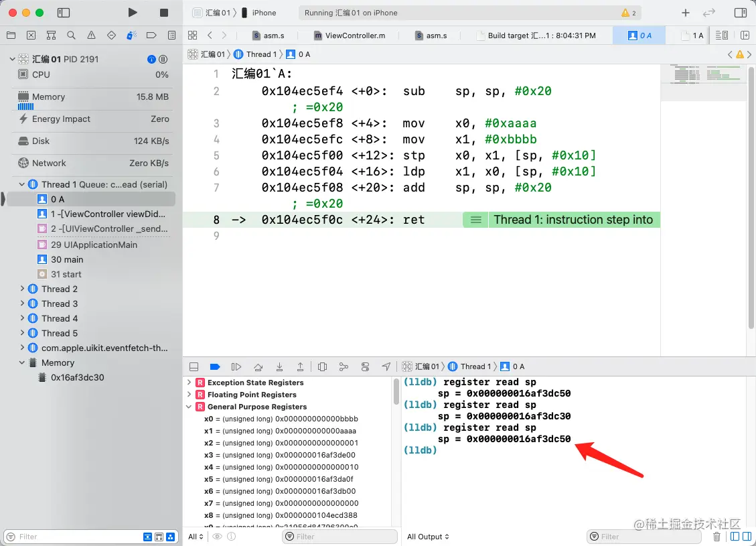Image resolution: width=756 pixels, height=546 pixels.
Task: Choose the iPhone run destination
Action: click(259, 13)
